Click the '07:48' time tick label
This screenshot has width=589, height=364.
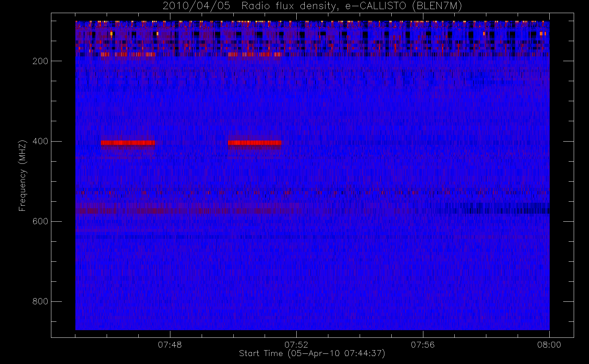(170, 345)
